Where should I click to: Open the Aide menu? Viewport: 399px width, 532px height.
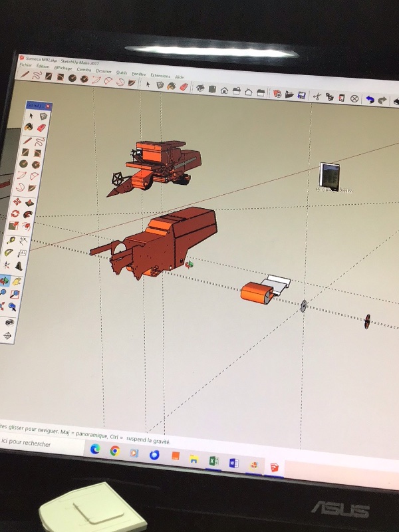(179, 77)
